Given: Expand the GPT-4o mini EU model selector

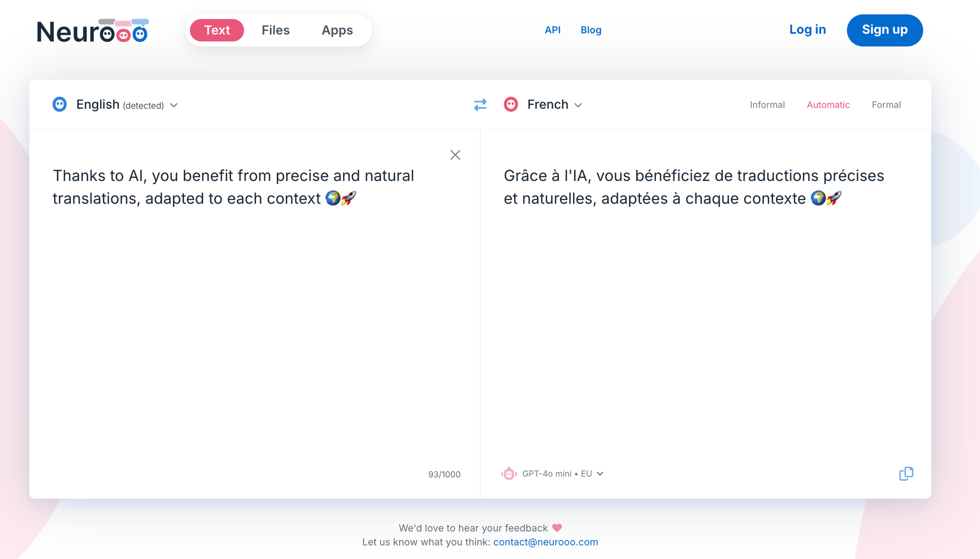Looking at the screenshot, I should [562, 474].
